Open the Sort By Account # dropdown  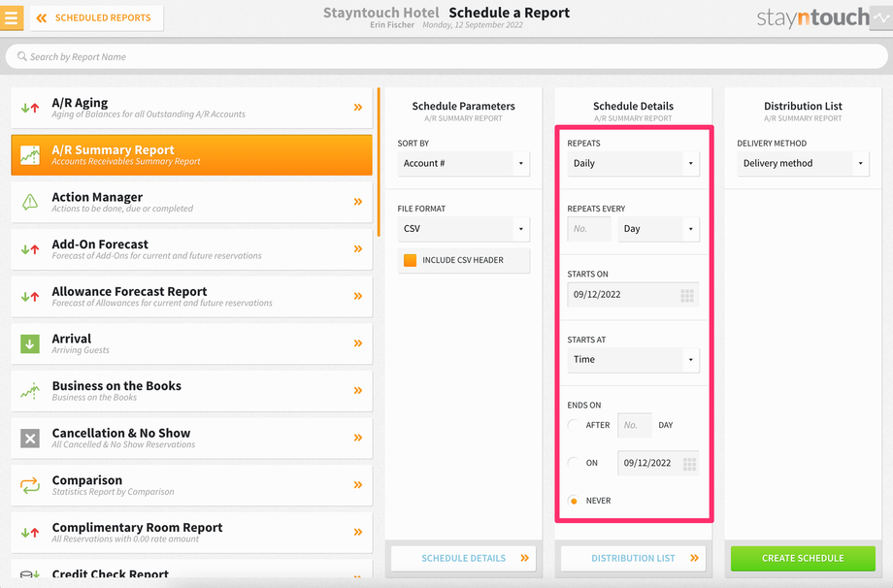point(463,163)
